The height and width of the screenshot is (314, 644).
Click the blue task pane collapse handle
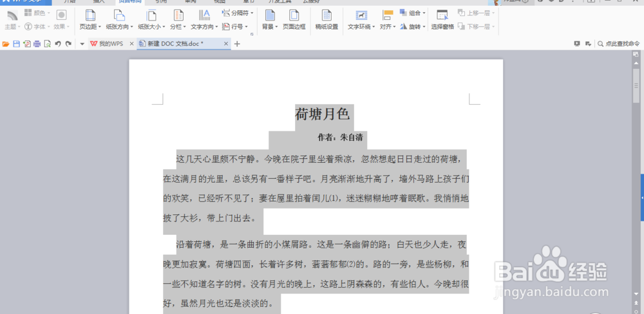point(642,198)
